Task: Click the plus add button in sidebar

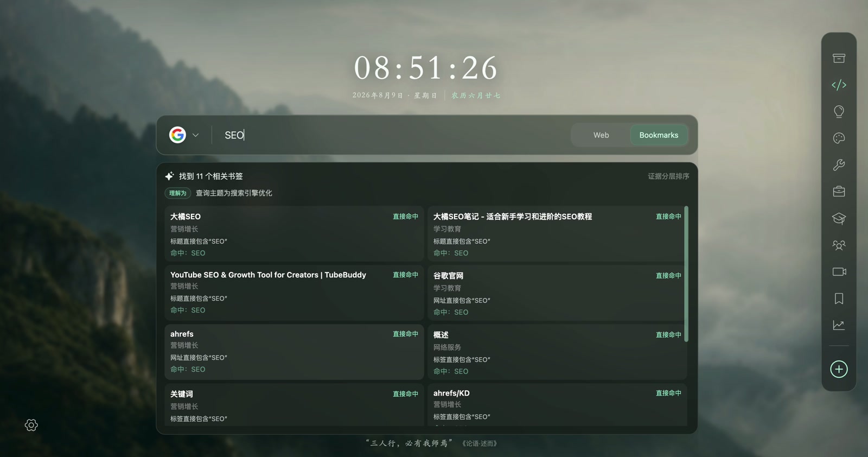Action: coord(839,369)
